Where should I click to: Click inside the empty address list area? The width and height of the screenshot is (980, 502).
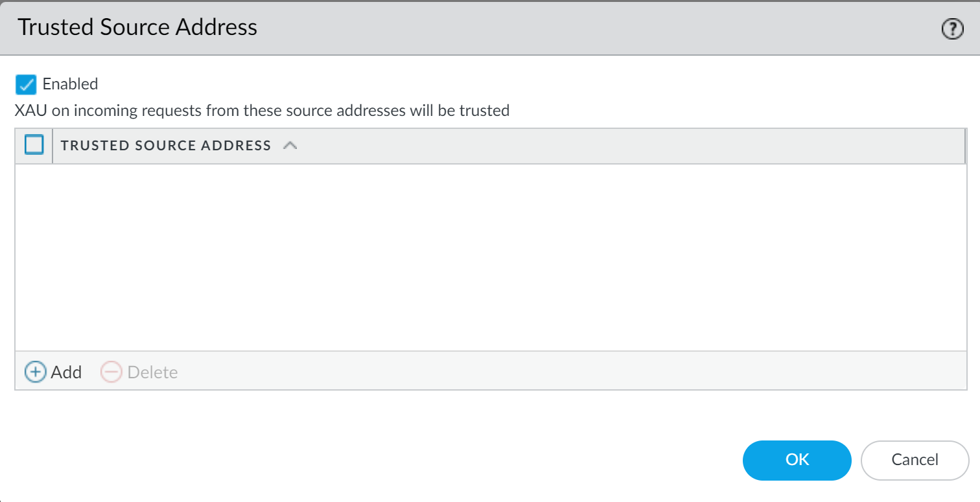click(490, 257)
